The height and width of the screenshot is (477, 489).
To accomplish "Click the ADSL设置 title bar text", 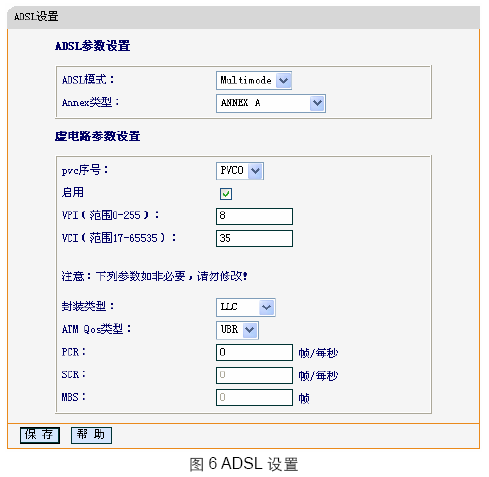I will tap(36, 16).
